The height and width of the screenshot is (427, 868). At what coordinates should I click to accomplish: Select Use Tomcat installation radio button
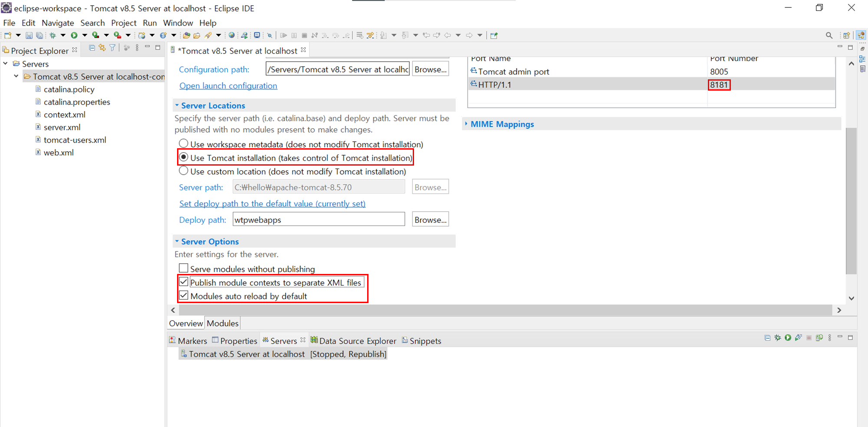tap(184, 157)
